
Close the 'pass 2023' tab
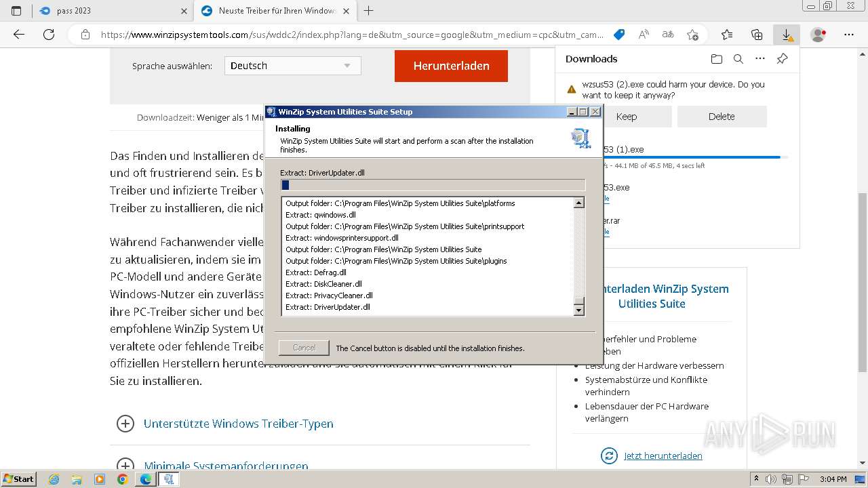184,11
